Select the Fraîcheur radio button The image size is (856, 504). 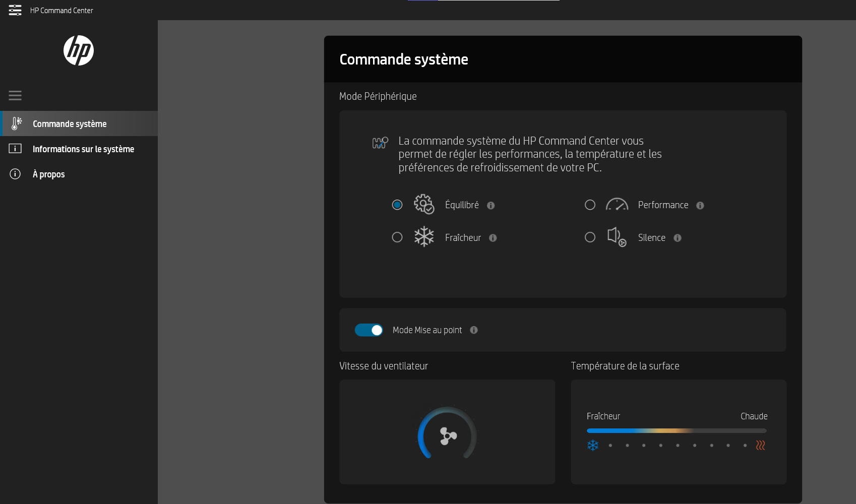397,237
